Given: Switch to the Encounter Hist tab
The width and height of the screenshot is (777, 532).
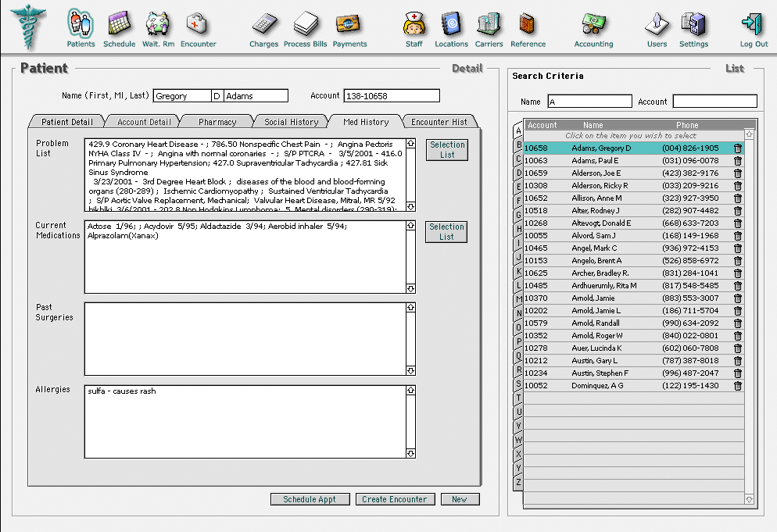Looking at the screenshot, I should (x=439, y=122).
